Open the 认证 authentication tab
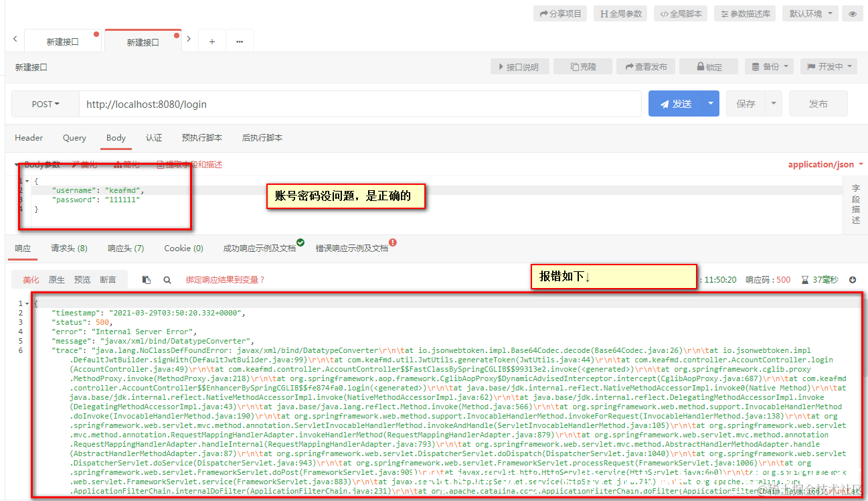 point(154,138)
